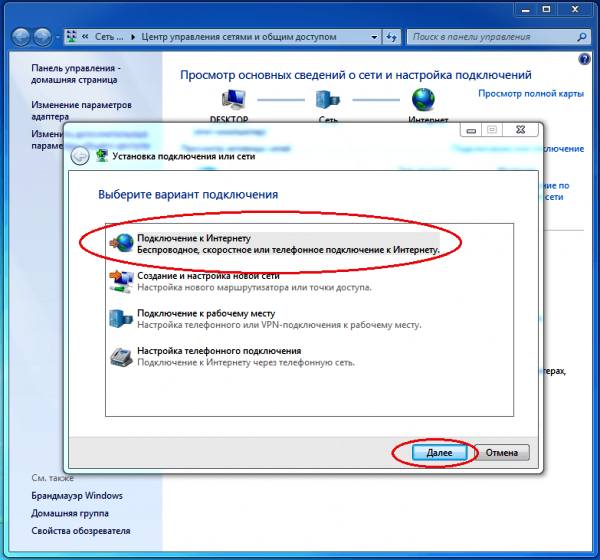Click the address bar refresh button

click(x=391, y=37)
